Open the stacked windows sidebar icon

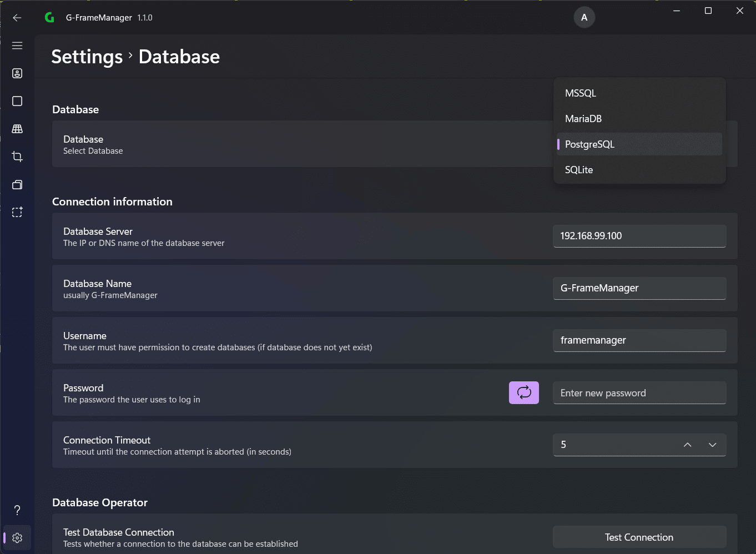(x=17, y=184)
